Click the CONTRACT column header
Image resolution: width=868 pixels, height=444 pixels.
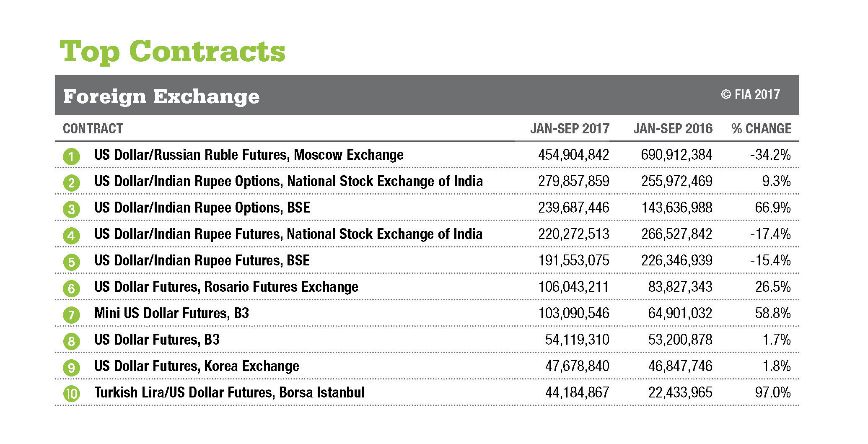[x=93, y=128]
